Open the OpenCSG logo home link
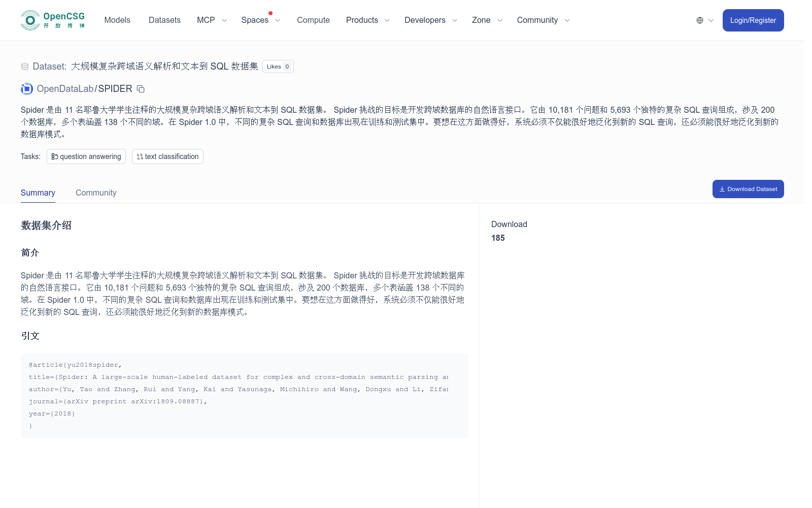 (x=53, y=20)
